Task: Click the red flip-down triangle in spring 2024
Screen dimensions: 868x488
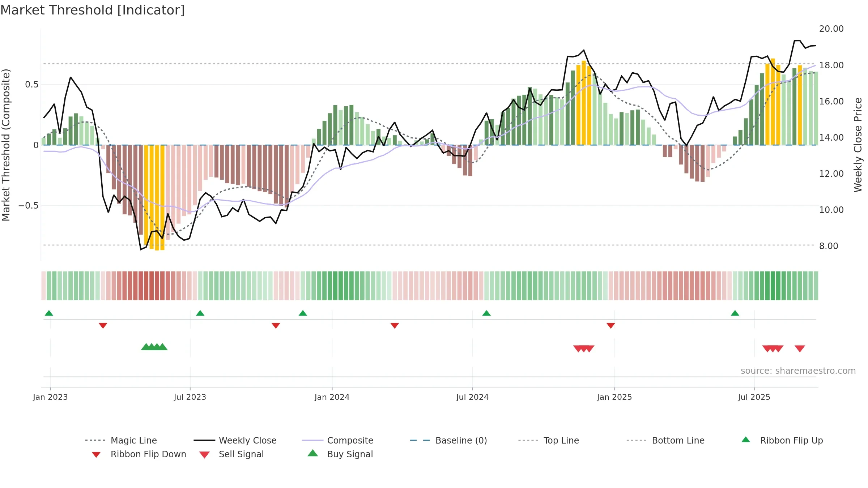Action: click(395, 326)
